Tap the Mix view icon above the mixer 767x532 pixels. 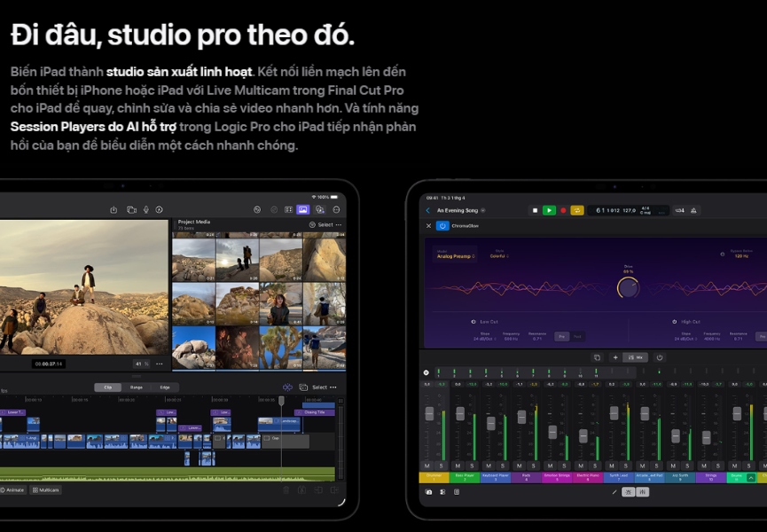click(x=634, y=356)
